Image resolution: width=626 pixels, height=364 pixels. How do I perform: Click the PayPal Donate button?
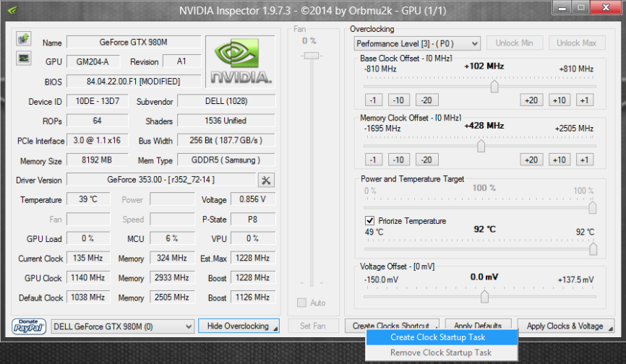point(29,326)
